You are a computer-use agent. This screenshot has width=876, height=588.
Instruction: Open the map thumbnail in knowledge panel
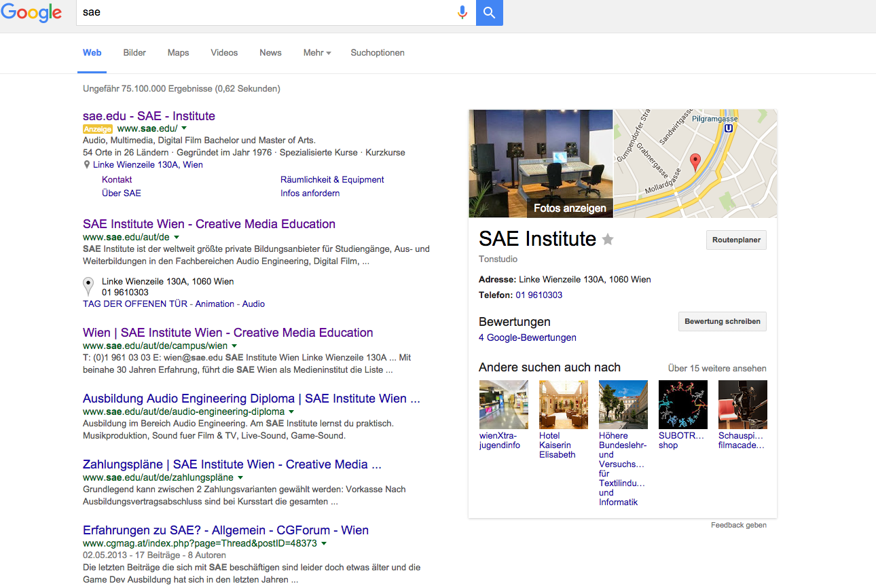695,164
